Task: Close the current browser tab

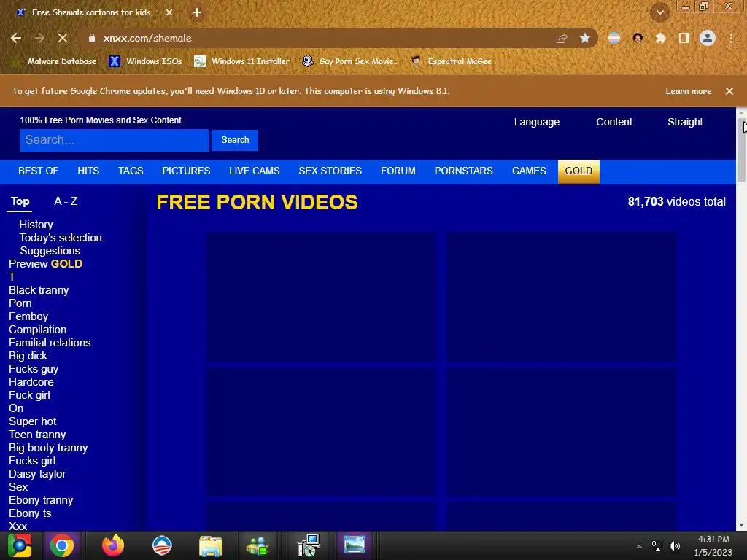Action: [x=169, y=13]
